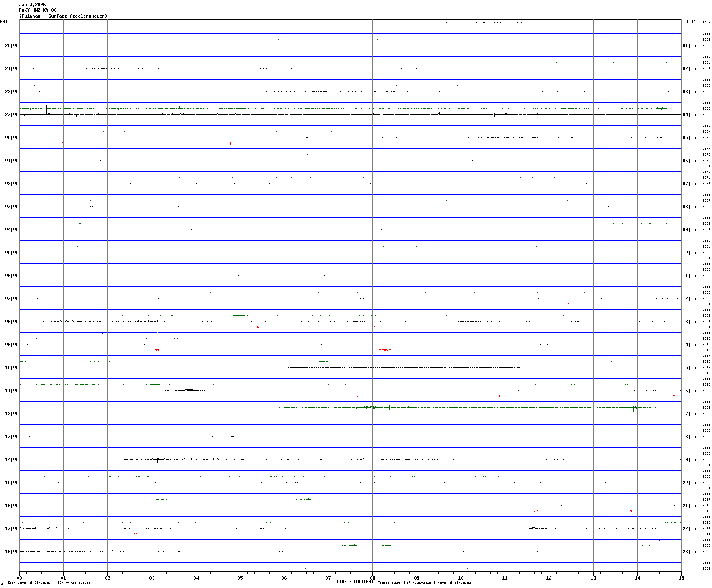
Task: Select the 04:15 UTC row label
Action: pos(689,115)
